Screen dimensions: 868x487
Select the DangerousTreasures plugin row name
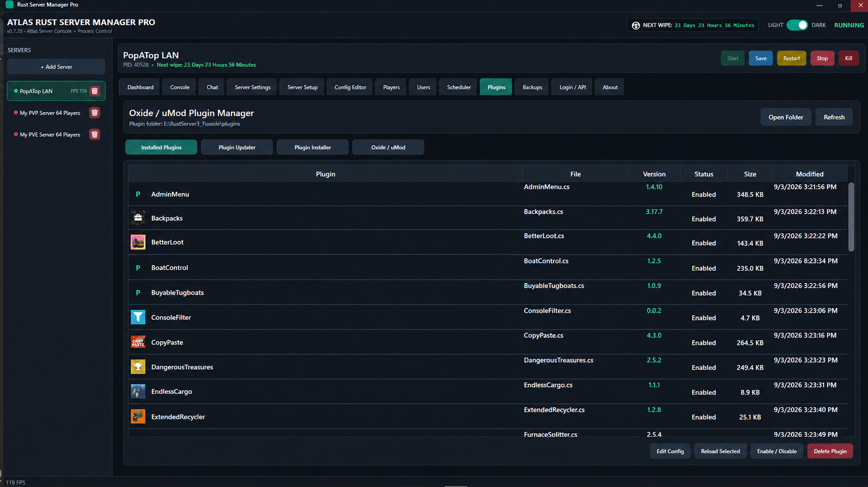pyautogui.click(x=182, y=367)
